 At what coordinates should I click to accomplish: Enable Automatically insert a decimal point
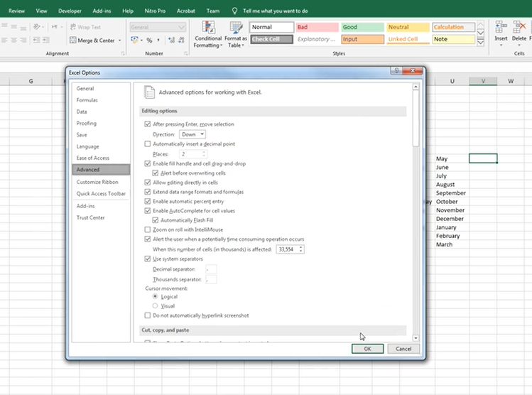pos(148,144)
